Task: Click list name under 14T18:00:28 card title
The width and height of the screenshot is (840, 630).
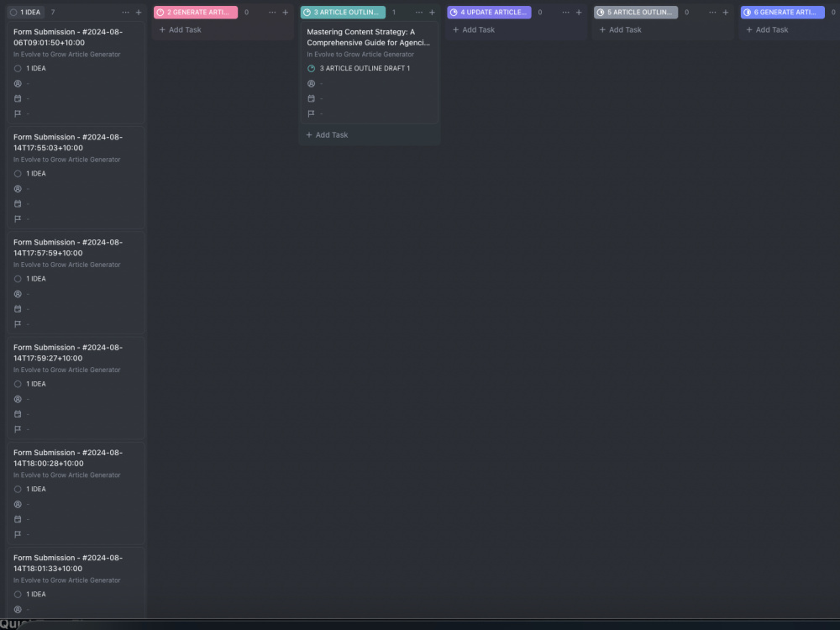Action: [67, 475]
